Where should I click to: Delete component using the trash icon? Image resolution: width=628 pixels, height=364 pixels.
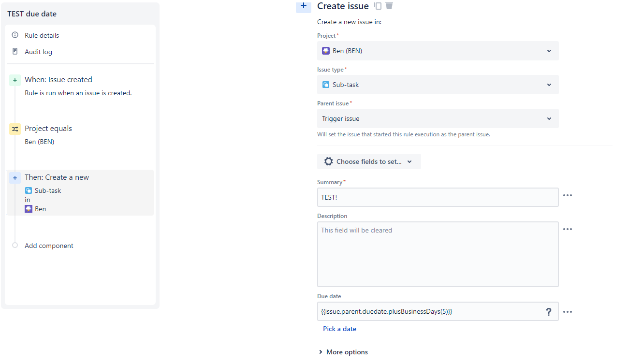click(389, 6)
